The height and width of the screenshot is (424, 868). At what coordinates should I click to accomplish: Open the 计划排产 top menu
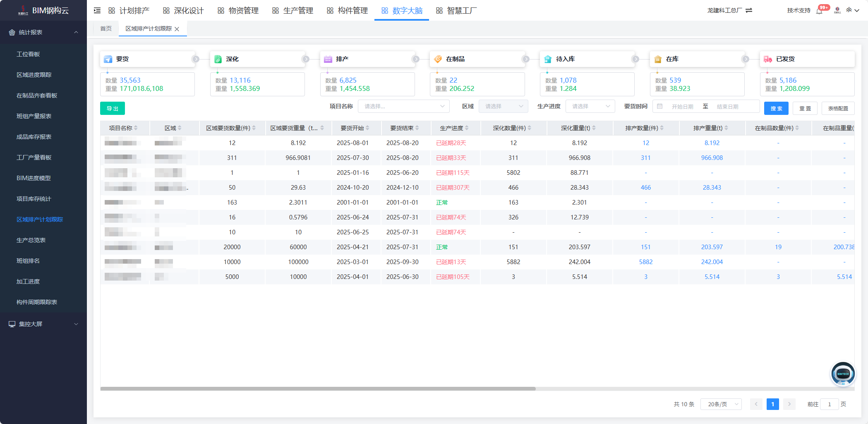pyautogui.click(x=129, y=10)
